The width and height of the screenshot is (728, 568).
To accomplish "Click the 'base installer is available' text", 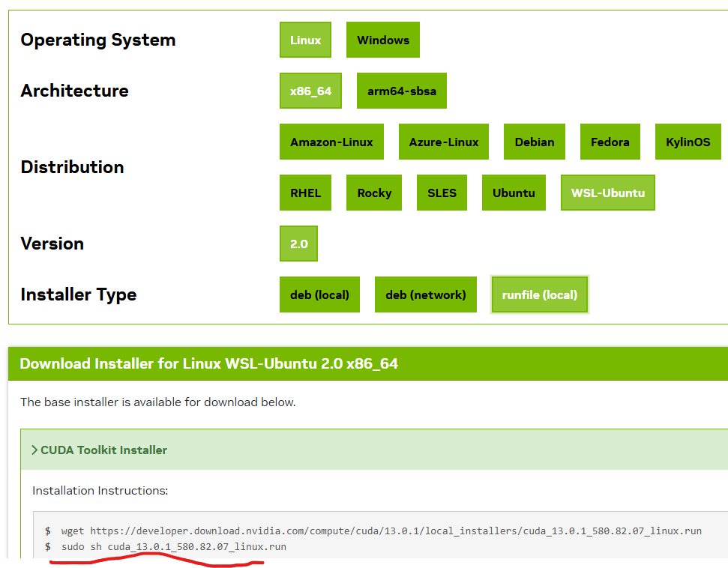I will click(x=158, y=402).
